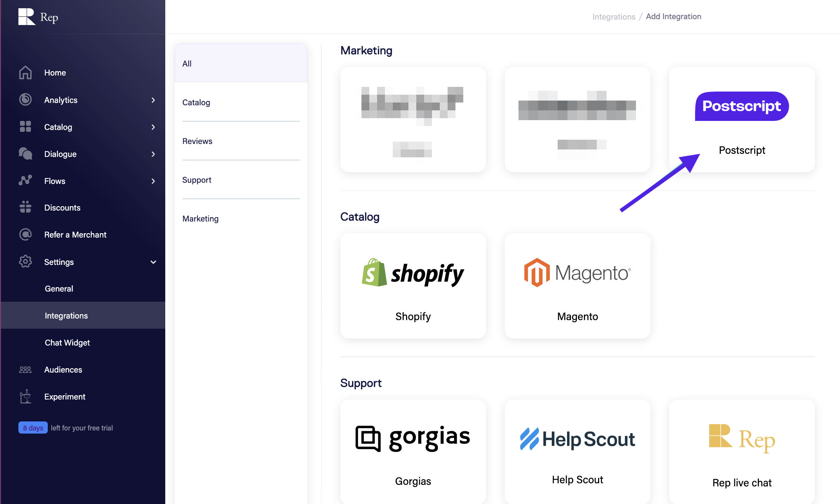
Task: Open Discounts via its sidebar icon
Action: [25, 207]
